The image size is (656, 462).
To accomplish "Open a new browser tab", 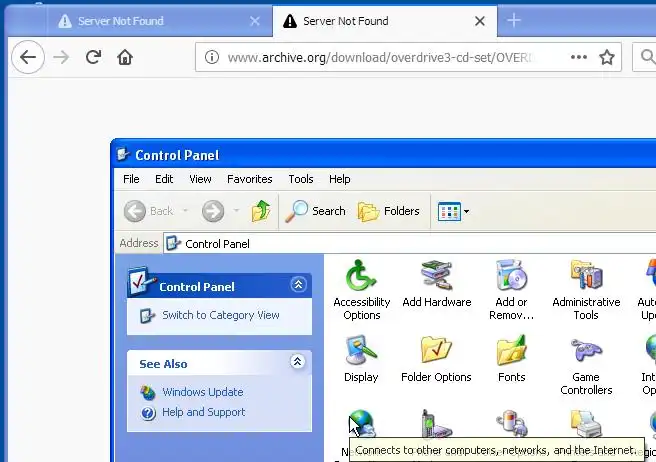I will point(514,20).
